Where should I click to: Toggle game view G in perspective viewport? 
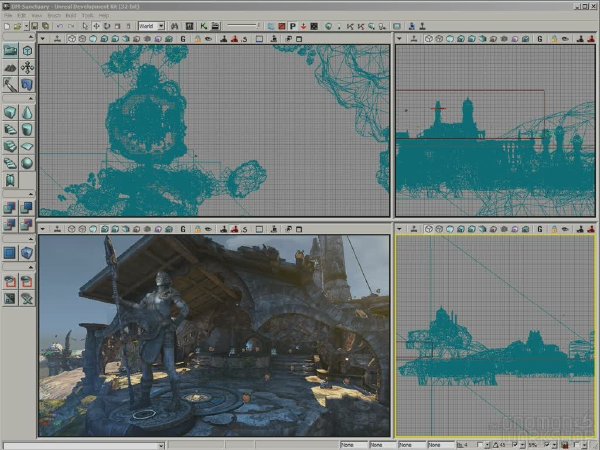tap(183, 229)
